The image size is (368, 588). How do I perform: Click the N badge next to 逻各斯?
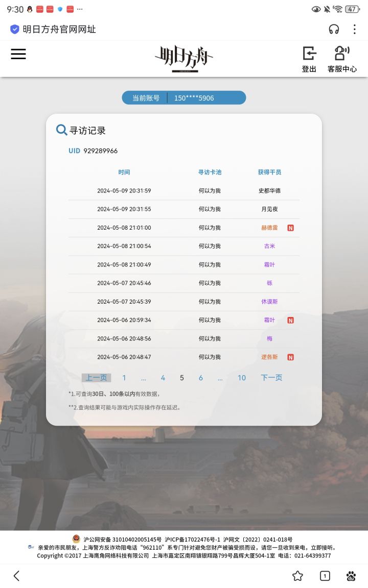pos(291,357)
